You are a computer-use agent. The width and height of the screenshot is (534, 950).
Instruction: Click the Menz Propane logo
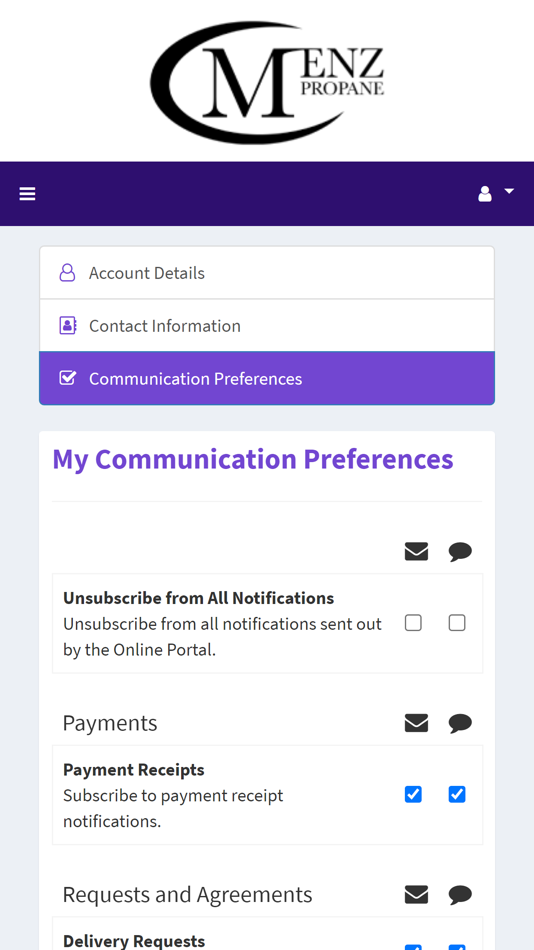[x=267, y=82]
